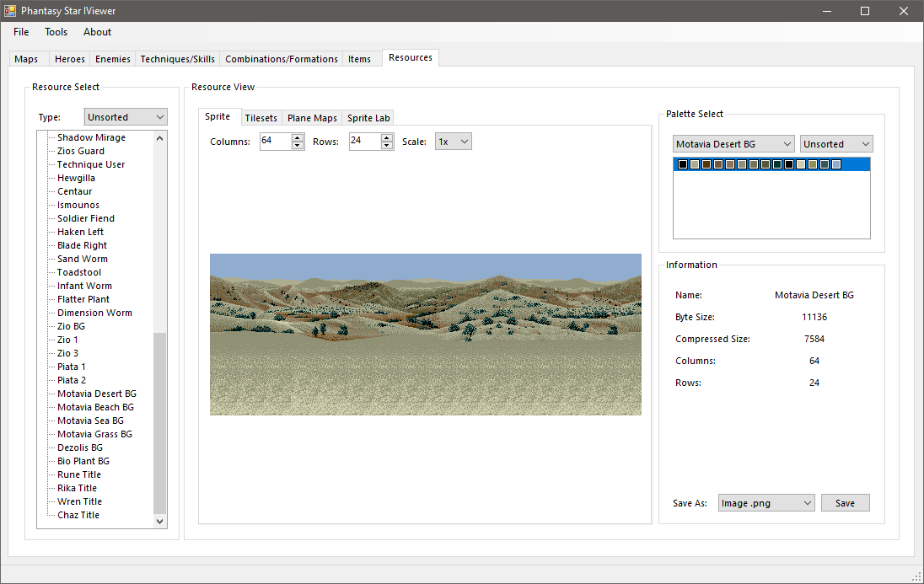Choose Soldier Fiend from the resource list
This screenshot has width=924, height=584.
(x=86, y=218)
